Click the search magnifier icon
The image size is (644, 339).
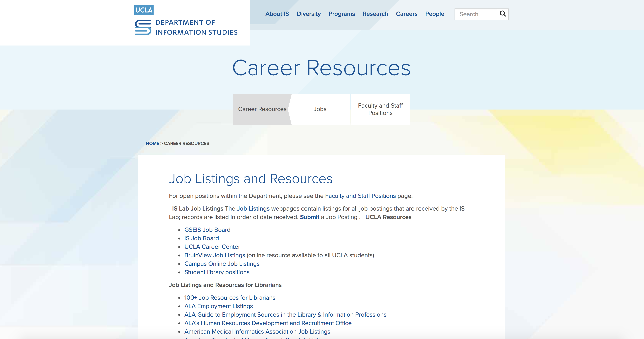point(503,14)
